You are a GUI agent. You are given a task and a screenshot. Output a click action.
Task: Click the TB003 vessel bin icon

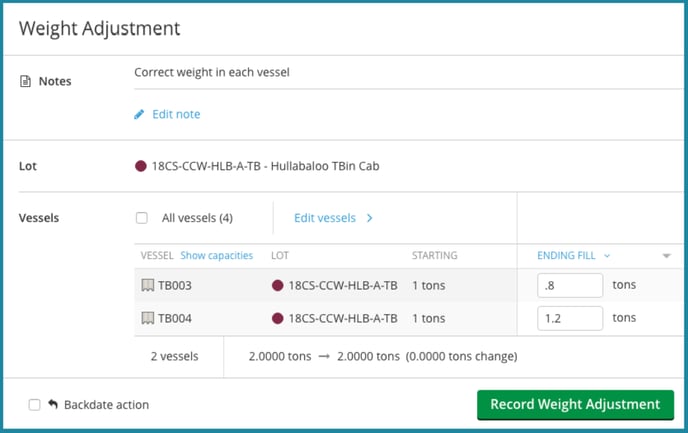tap(147, 286)
